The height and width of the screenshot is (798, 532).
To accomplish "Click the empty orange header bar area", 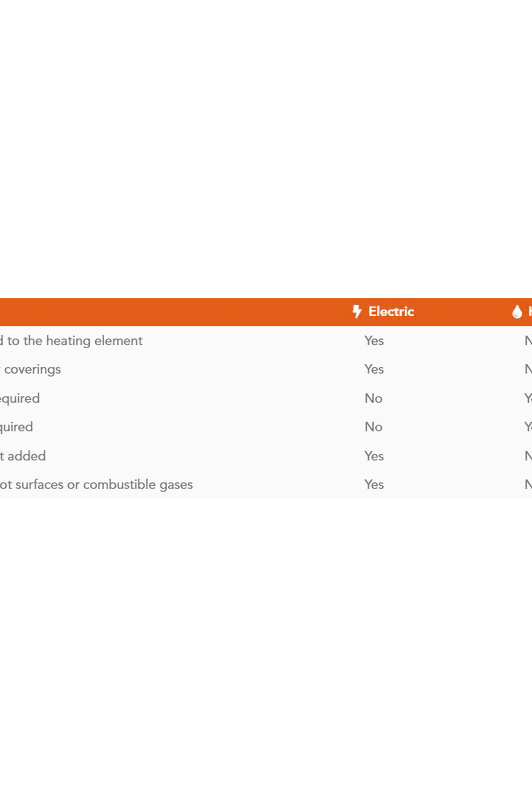I will pyautogui.click(x=170, y=312).
